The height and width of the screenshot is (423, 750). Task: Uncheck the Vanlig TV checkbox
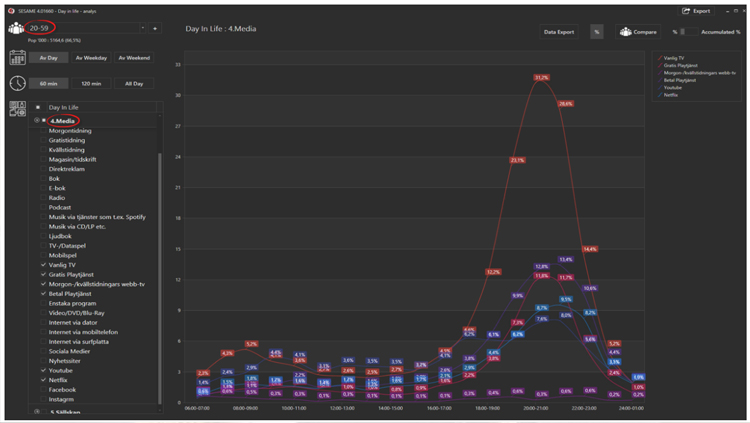pos(44,262)
